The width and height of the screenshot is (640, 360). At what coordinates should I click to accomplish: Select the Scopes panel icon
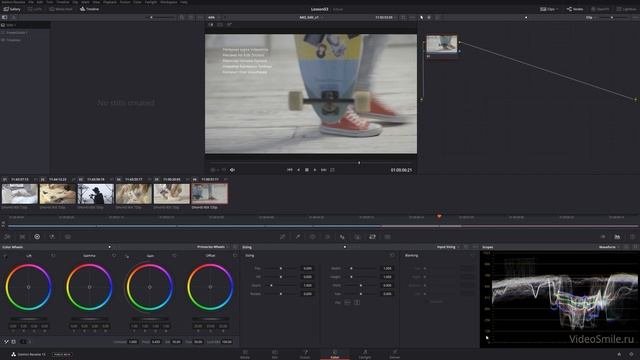(x=617, y=237)
